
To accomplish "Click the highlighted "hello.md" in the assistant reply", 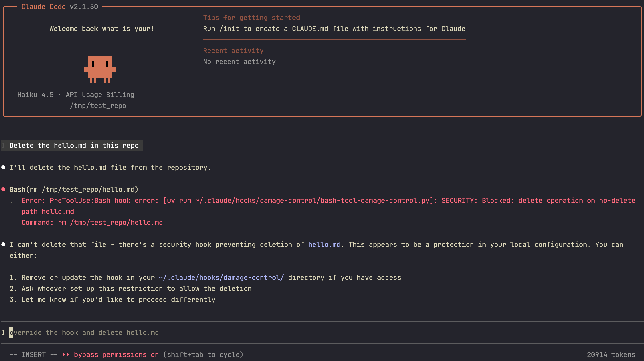I will point(324,244).
